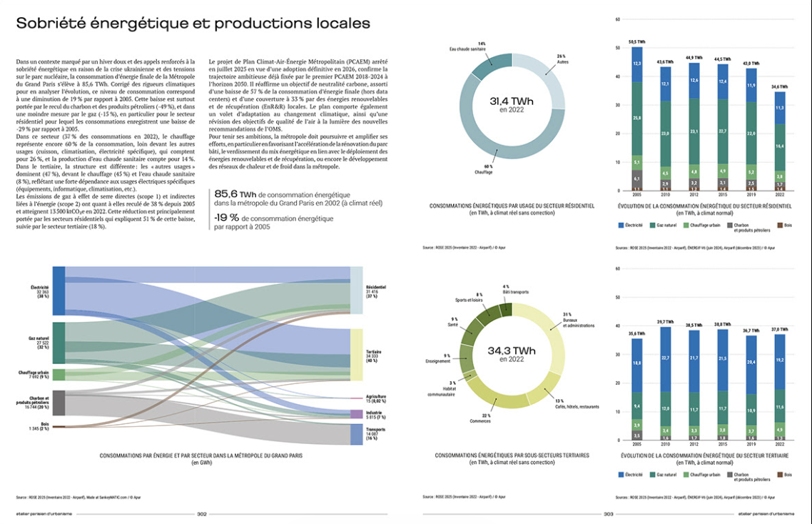Click the Résidentiel destination node in the Sankey diagram
The height and width of the screenshot is (524, 812).
pos(357,291)
